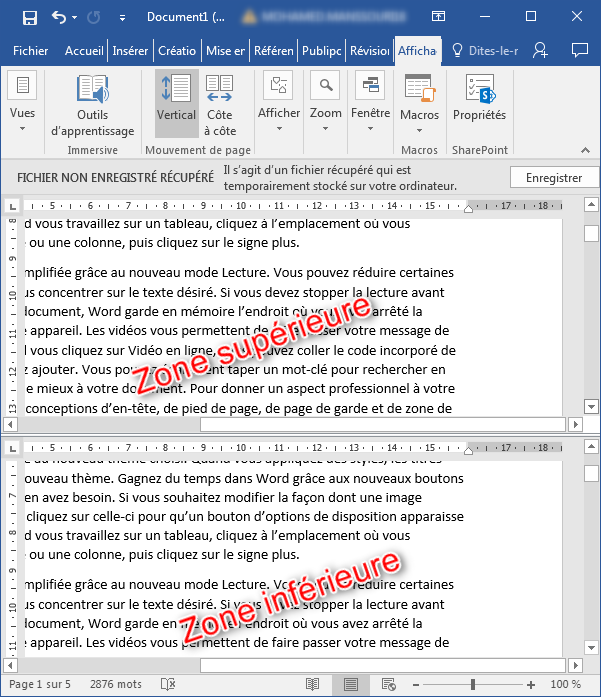Screen dimensions: 601x697
Task: Open the Fichier tab
Action: (x=30, y=51)
